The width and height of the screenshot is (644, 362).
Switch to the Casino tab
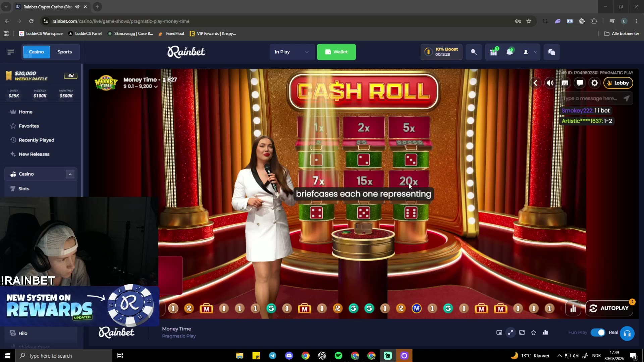(36, 52)
